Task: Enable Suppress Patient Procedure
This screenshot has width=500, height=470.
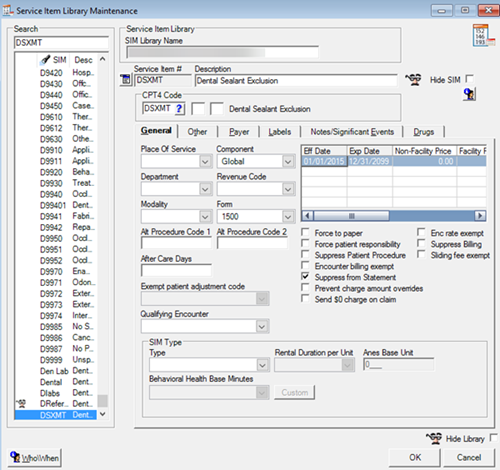Action: 305,254
